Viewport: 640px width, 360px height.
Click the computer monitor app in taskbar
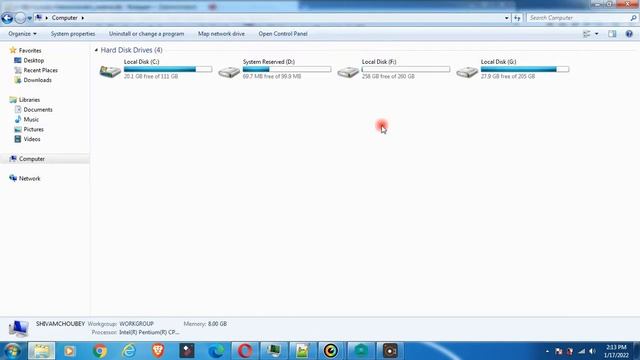pos(274,351)
